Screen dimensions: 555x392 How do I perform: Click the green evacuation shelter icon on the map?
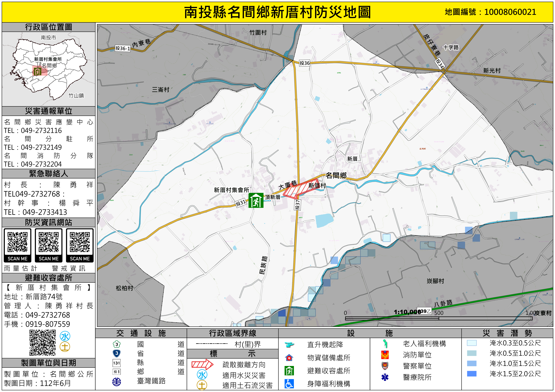click(256, 200)
